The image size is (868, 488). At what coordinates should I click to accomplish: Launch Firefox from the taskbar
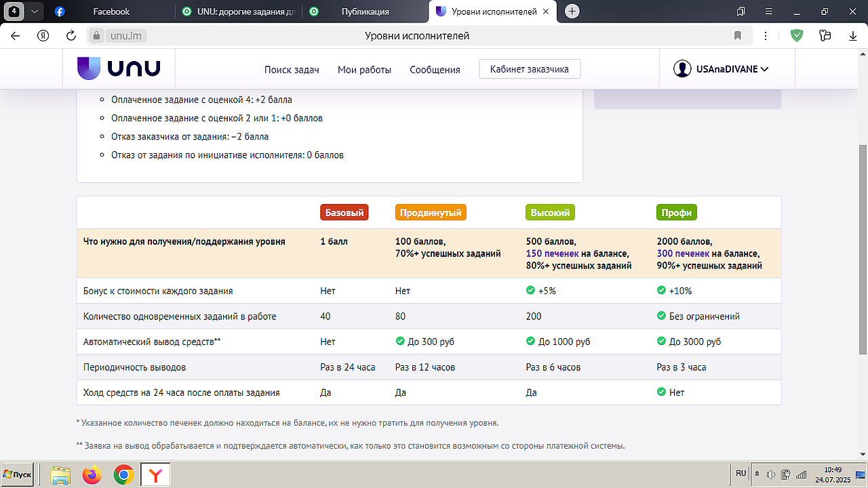click(x=92, y=475)
